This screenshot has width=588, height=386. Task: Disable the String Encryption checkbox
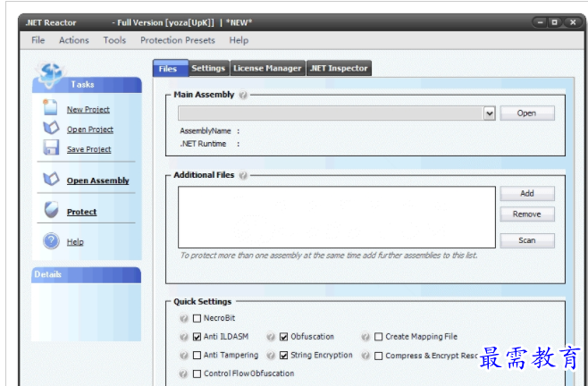[284, 356]
